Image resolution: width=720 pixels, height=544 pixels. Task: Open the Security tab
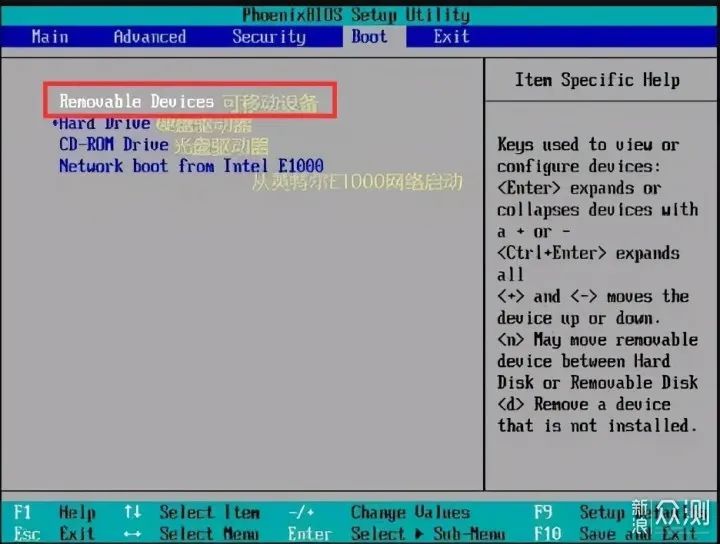pyautogui.click(x=269, y=37)
